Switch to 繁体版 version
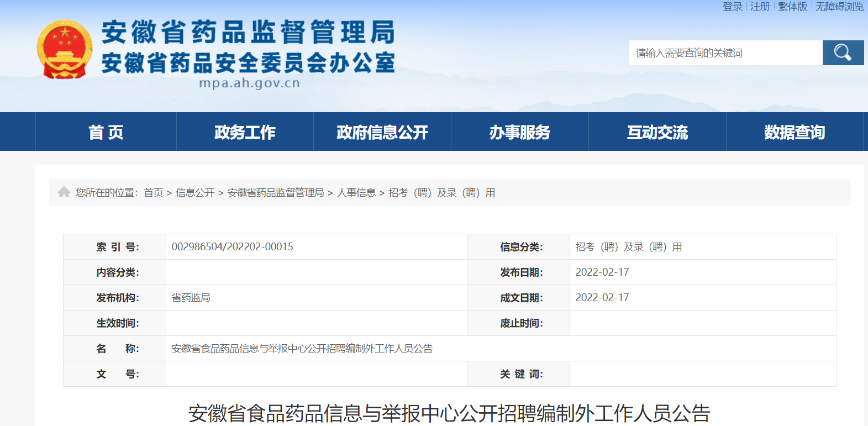Screen dimensions: 868x426 (x=792, y=7)
